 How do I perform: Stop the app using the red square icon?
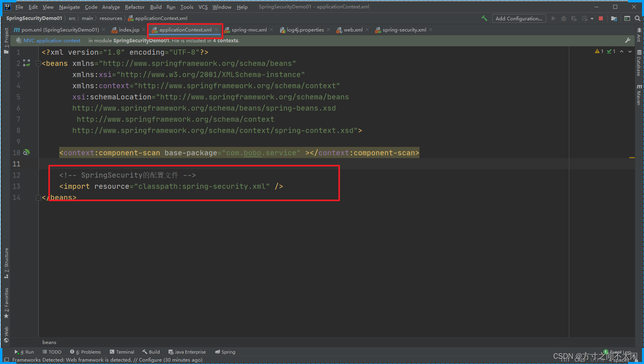pos(602,18)
